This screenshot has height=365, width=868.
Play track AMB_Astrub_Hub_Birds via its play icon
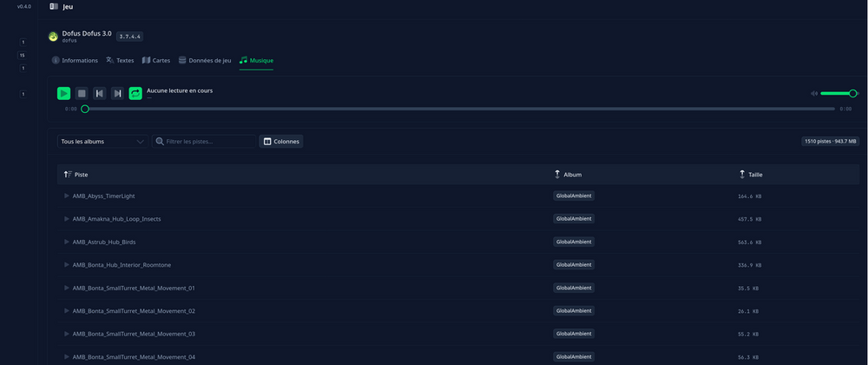coord(67,242)
